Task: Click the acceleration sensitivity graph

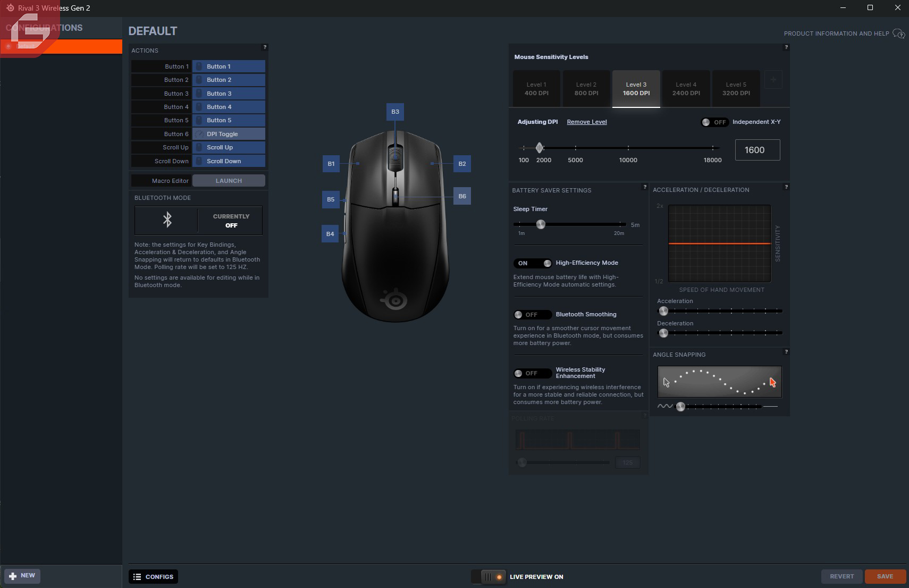Action: 719,243
